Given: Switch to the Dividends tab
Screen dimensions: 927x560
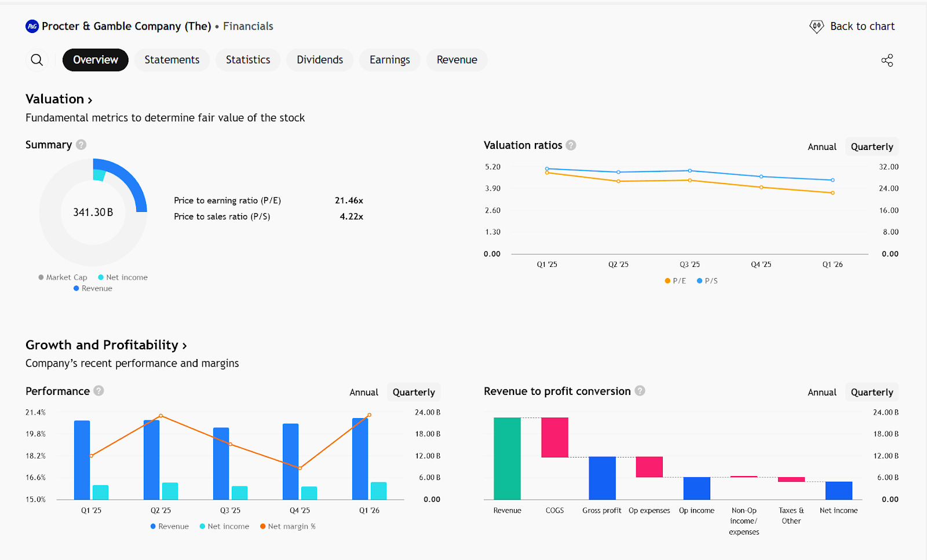Looking at the screenshot, I should pos(320,60).
